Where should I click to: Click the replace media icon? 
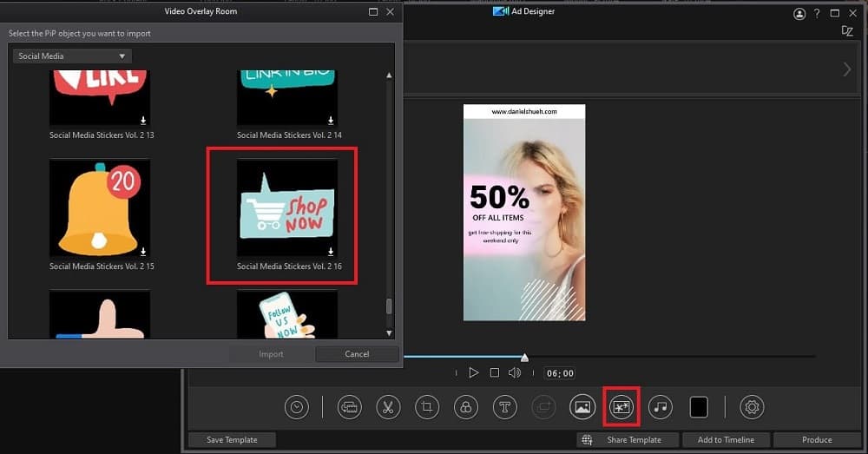click(351, 407)
